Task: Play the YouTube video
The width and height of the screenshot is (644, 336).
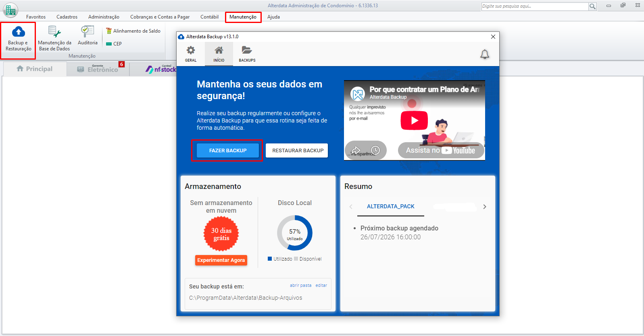Action: pyautogui.click(x=414, y=120)
